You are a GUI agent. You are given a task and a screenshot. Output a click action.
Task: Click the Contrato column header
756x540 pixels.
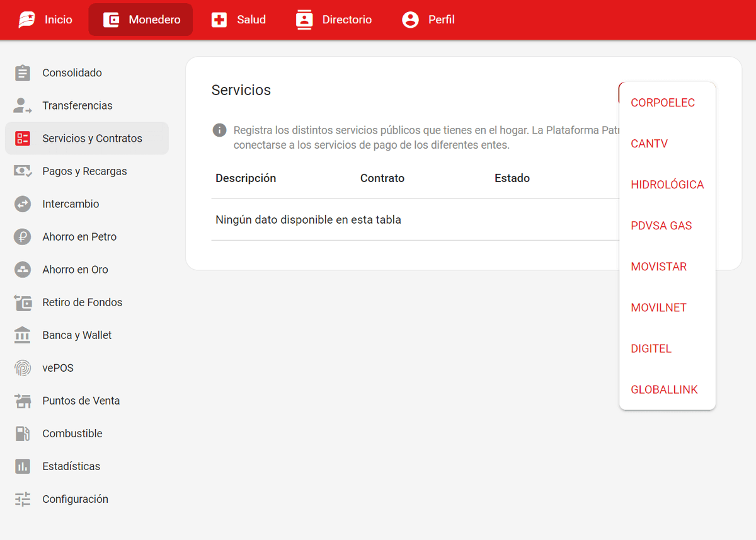point(382,178)
